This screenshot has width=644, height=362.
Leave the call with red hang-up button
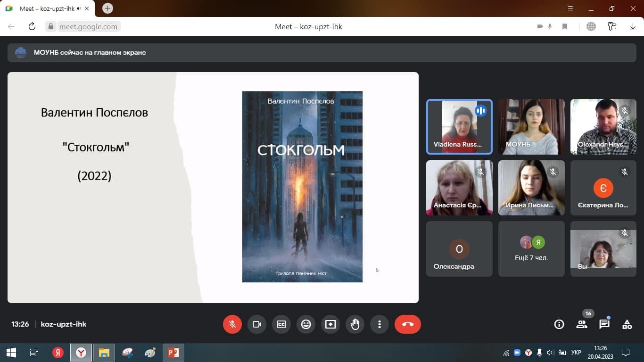coord(408,324)
